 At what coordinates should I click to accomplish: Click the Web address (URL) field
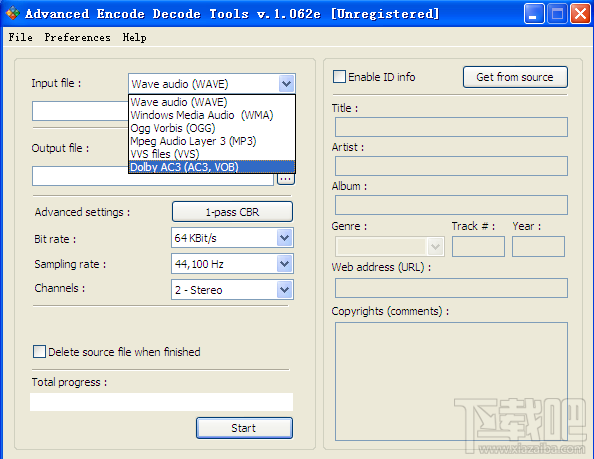coord(451,288)
